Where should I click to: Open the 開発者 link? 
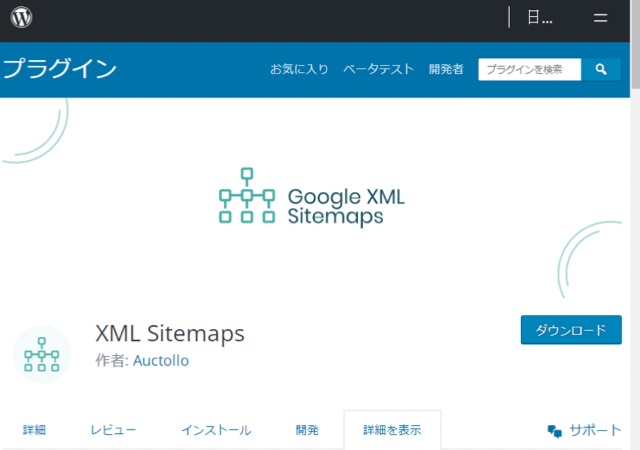pos(446,69)
